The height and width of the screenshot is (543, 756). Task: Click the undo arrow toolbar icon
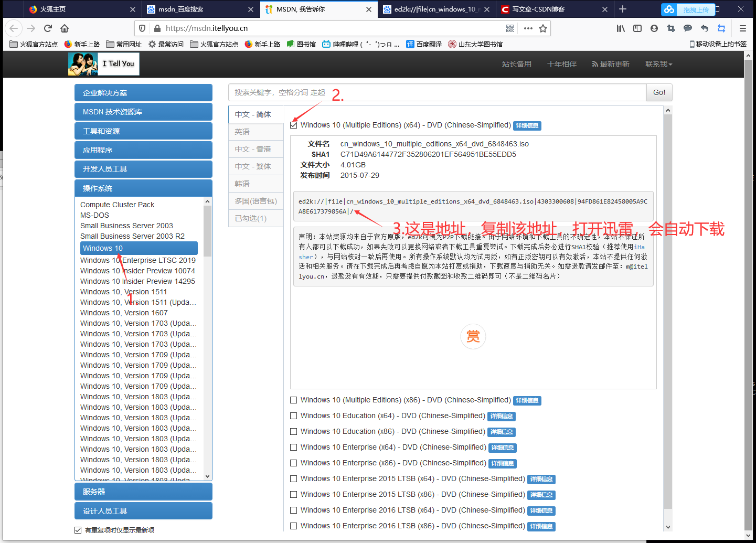point(705,28)
